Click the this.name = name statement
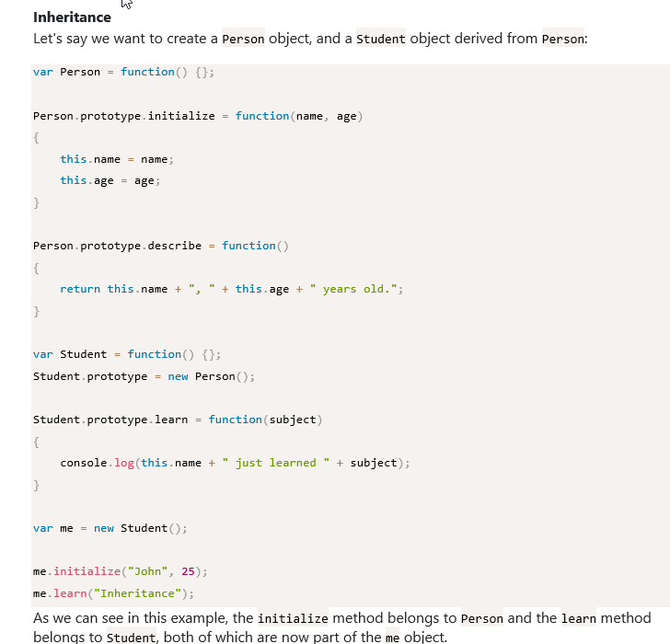The image size is (670, 644). [x=116, y=159]
